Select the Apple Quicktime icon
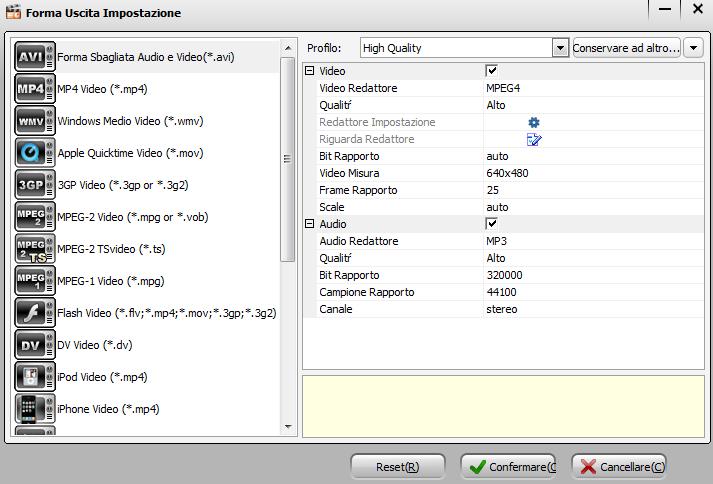713x484 pixels. 35,153
